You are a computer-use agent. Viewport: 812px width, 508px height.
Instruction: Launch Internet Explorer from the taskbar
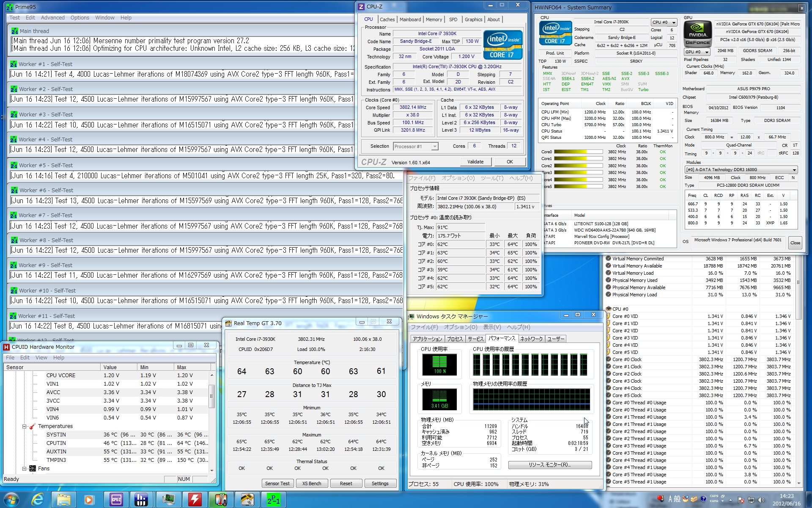38,500
